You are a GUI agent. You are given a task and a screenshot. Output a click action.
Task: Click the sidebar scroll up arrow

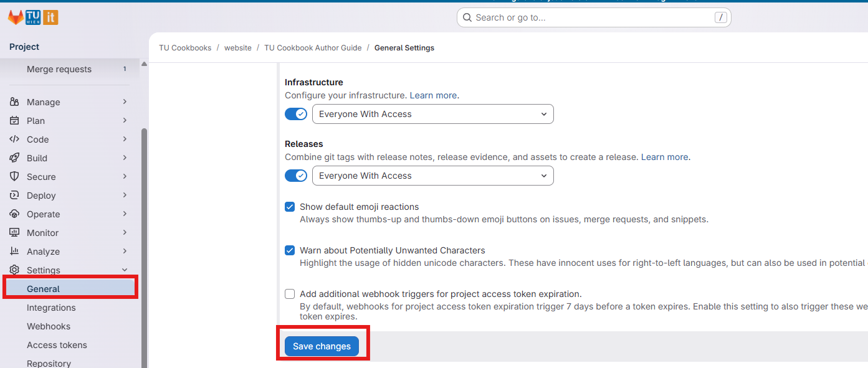144,64
